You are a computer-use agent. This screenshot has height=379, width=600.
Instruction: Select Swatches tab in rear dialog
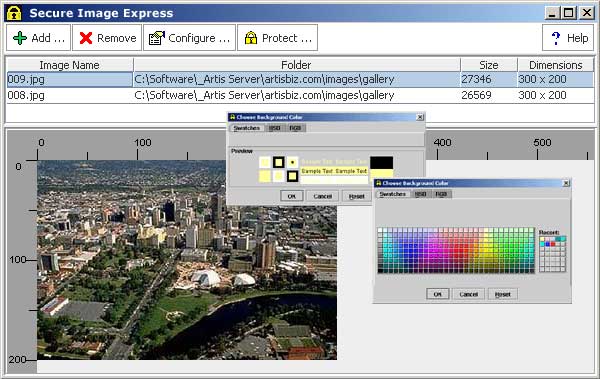click(x=247, y=128)
